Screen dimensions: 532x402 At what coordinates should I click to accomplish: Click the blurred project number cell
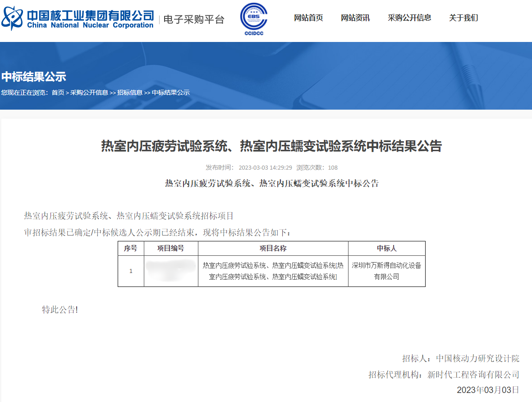point(171,271)
